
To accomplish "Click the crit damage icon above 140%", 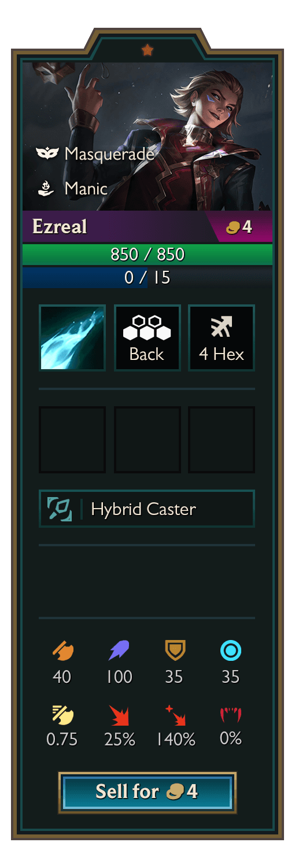I will [175, 715].
